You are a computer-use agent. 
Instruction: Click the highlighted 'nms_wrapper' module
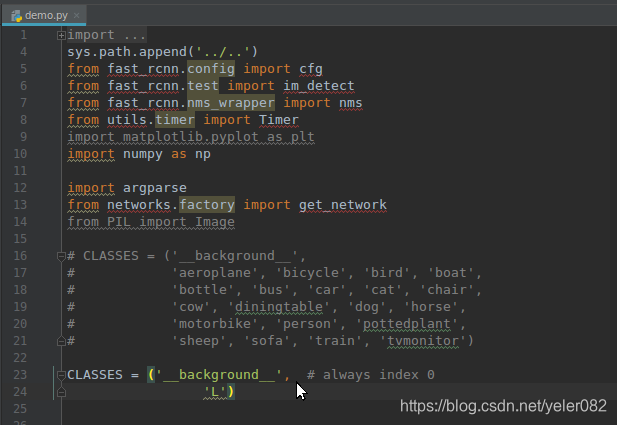click(231, 103)
